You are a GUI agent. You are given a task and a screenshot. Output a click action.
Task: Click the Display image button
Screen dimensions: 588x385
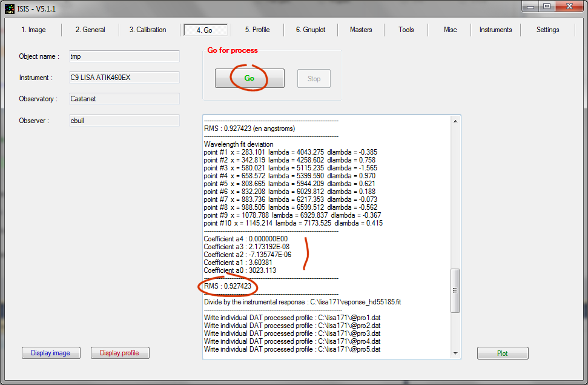click(50, 353)
